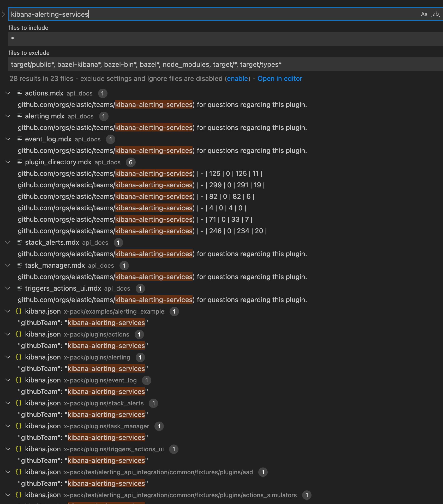Screen dimensions: 443x504
Task: Toggle the Match Case search option
Action: click(424, 14)
